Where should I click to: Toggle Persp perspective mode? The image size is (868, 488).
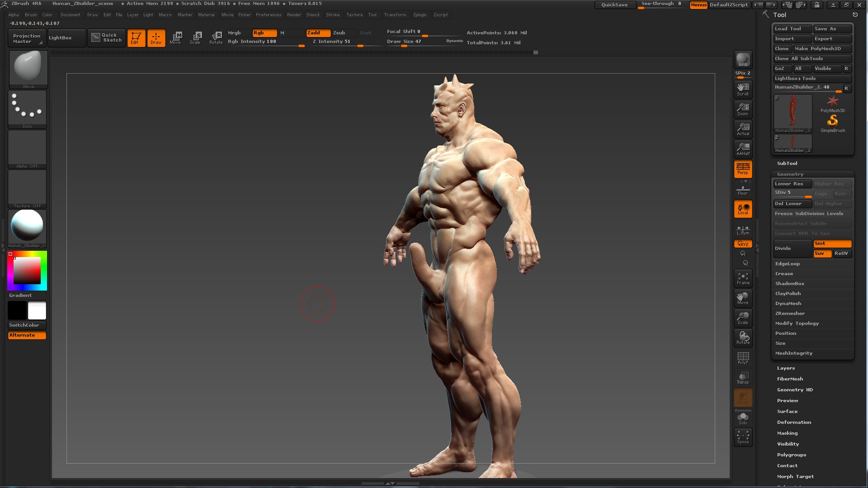[743, 169]
